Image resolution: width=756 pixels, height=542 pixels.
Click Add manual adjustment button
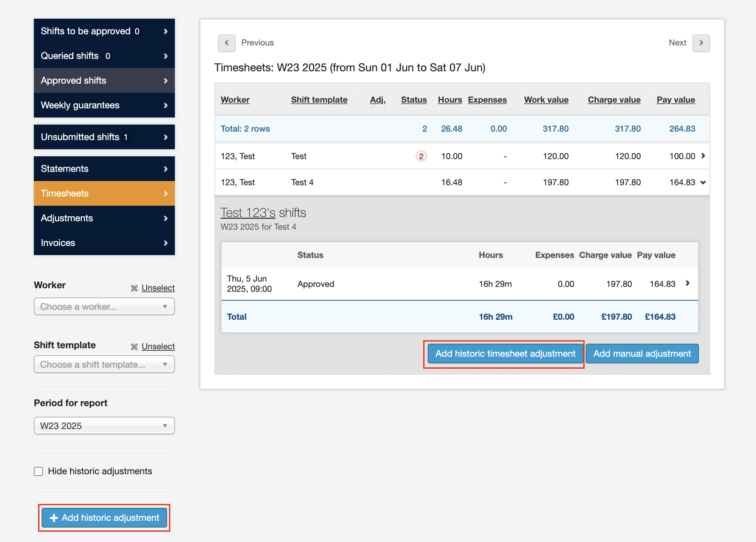(x=642, y=354)
